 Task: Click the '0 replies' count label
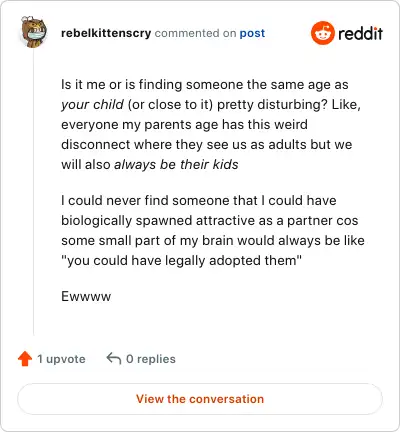tap(151, 359)
